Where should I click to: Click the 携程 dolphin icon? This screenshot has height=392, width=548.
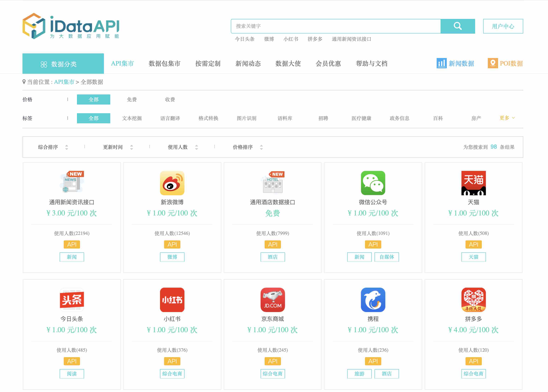pos(373,299)
